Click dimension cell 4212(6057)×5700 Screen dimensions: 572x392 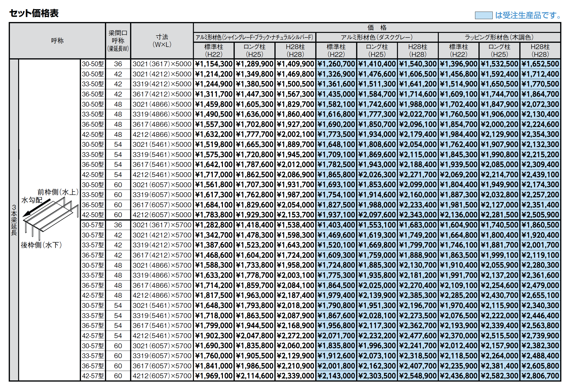162,376
